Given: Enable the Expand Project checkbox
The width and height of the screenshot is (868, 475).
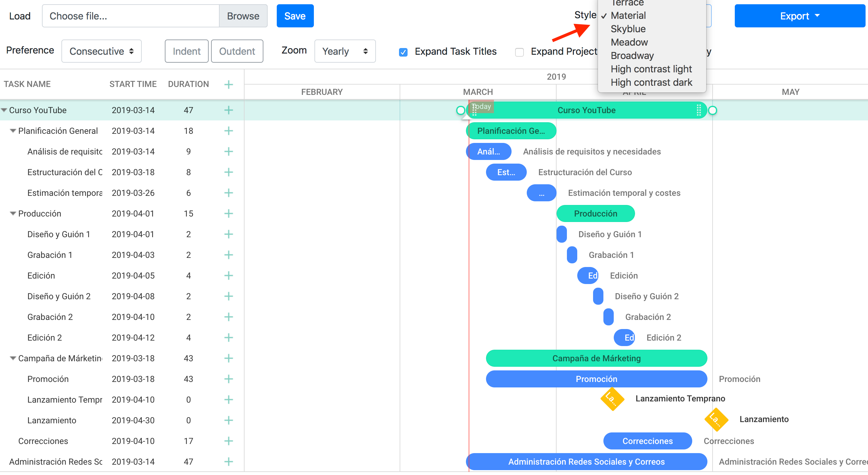Looking at the screenshot, I should click(519, 52).
